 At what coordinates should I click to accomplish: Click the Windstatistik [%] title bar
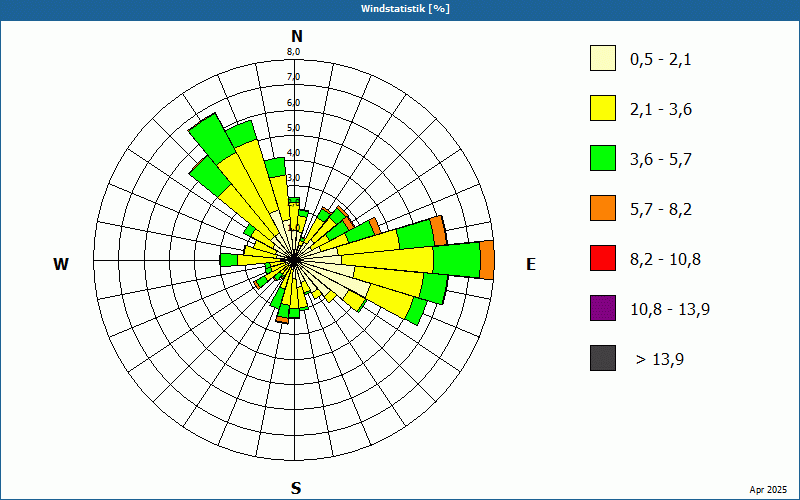(400, 9)
